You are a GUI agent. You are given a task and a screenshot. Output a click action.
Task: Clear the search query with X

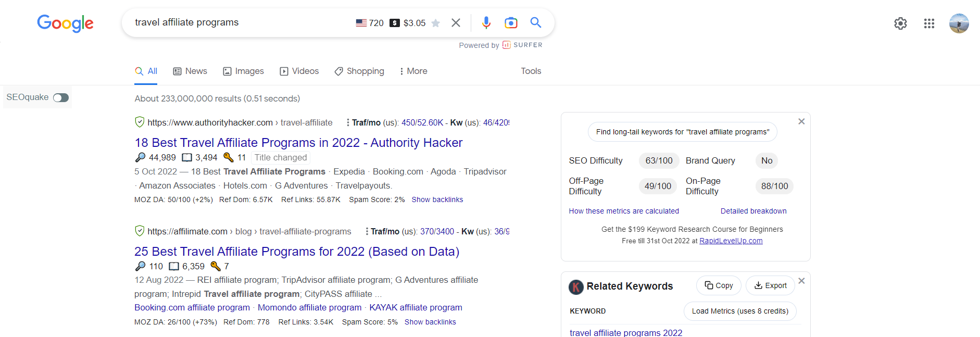(x=456, y=22)
